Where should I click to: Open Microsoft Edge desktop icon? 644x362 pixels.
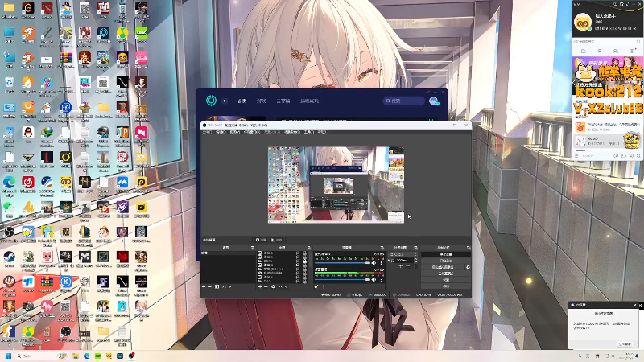9,183
